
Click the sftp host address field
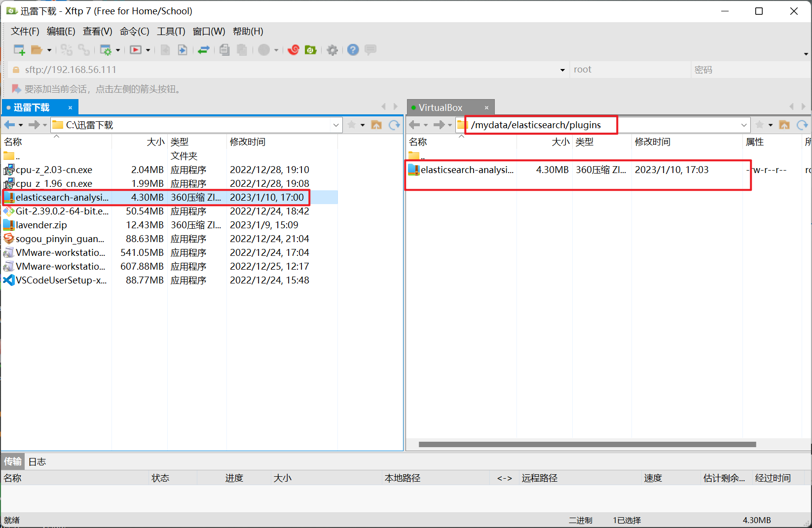click(x=289, y=70)
